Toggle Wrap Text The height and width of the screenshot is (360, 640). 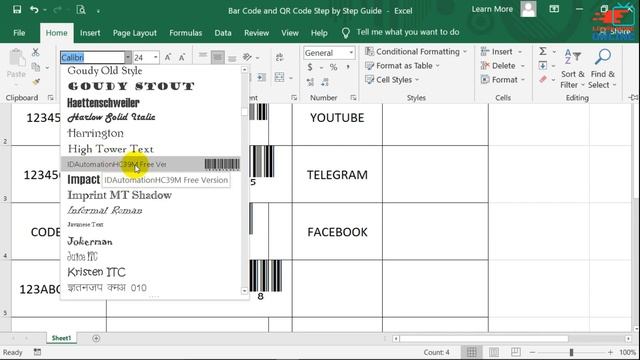point(280,57)
